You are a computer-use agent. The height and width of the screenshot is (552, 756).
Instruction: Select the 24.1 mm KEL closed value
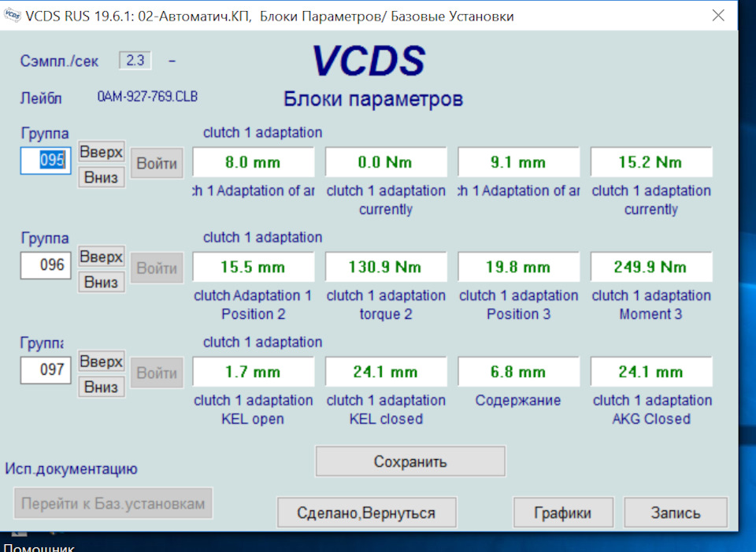(x=386, y=372)
